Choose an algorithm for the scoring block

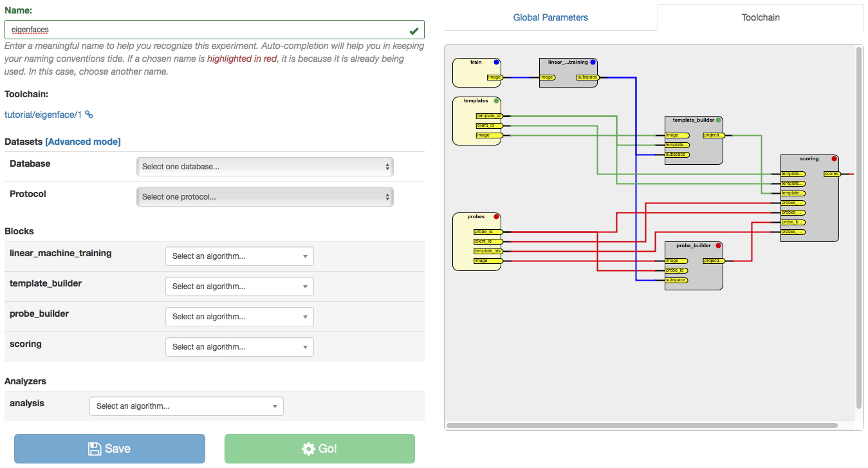pyautogui.click(x=239, y=347)
